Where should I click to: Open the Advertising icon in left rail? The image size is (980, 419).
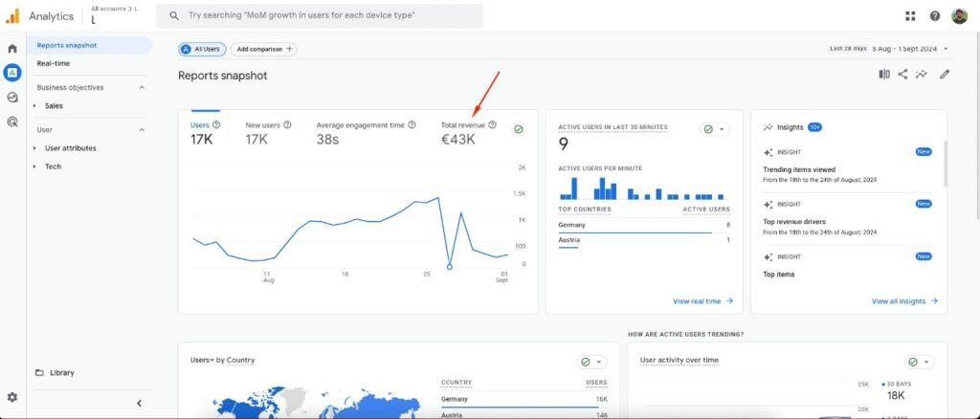click(x=12, y=121)
